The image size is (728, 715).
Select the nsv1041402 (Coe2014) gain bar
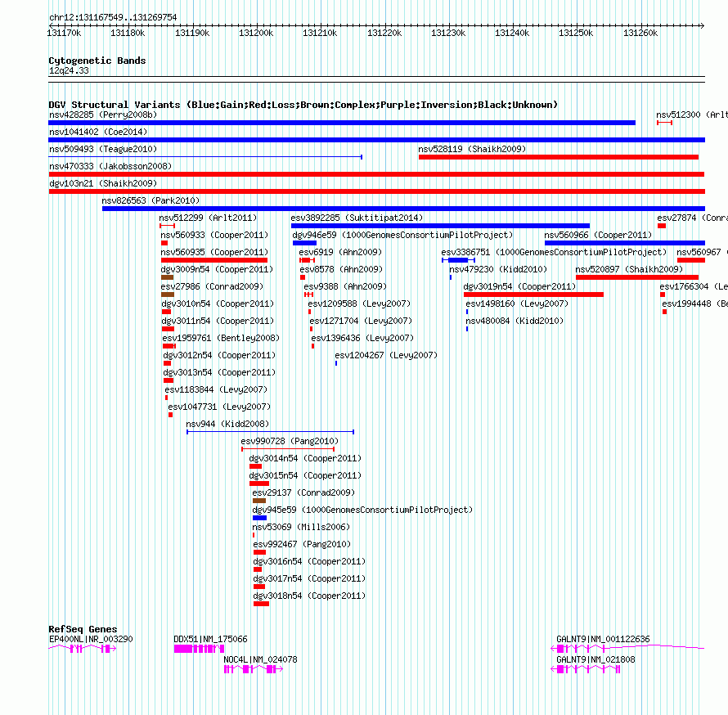(x=376, y=140)
